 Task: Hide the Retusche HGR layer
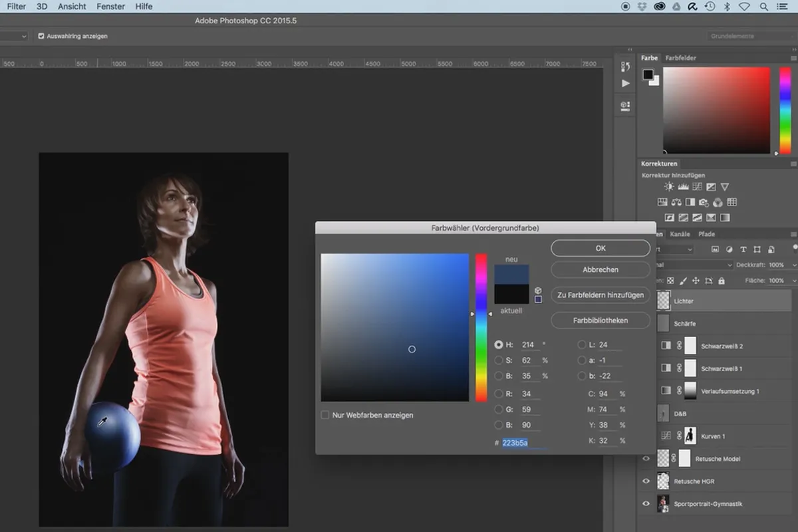646,481
